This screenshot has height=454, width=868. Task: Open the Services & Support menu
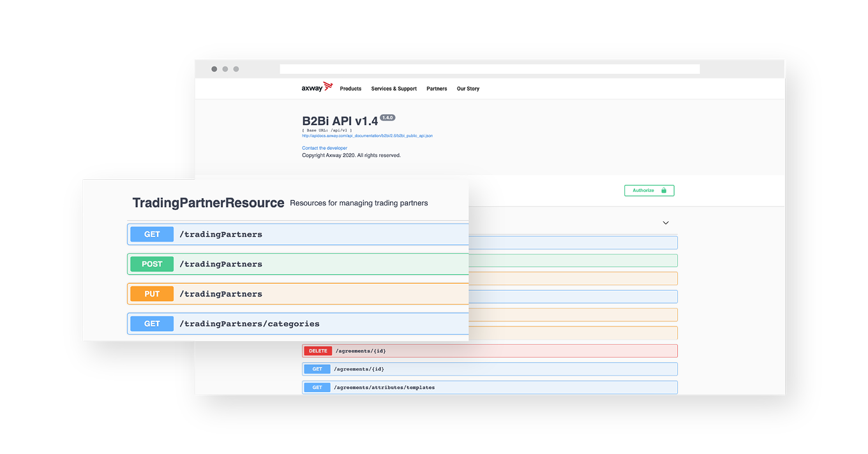click(x=394, y=89)
